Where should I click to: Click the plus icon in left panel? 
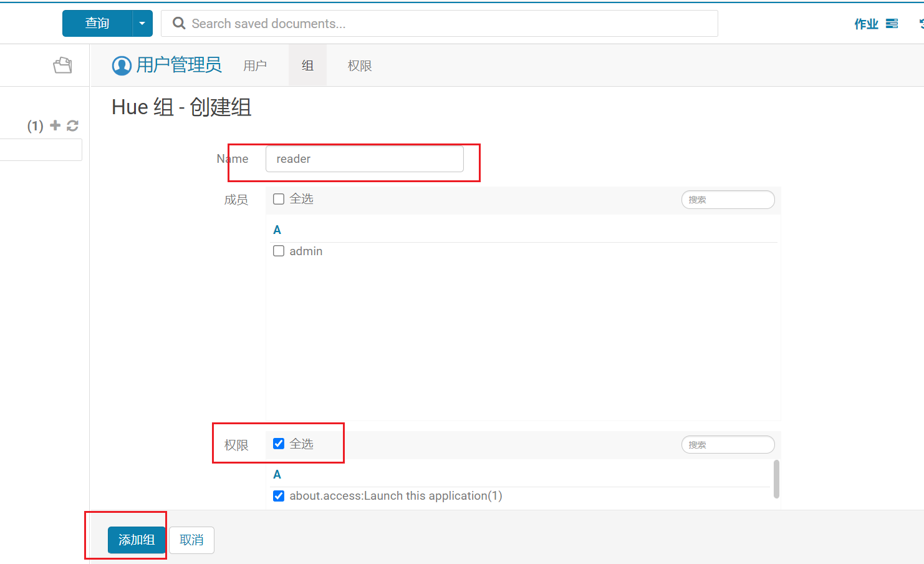point(55,125)
